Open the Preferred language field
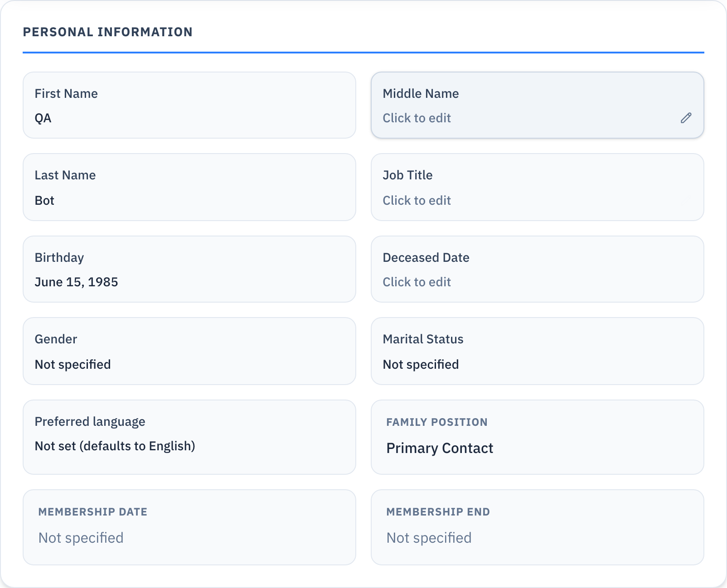 pyautogui.click(x=189, y=437)
